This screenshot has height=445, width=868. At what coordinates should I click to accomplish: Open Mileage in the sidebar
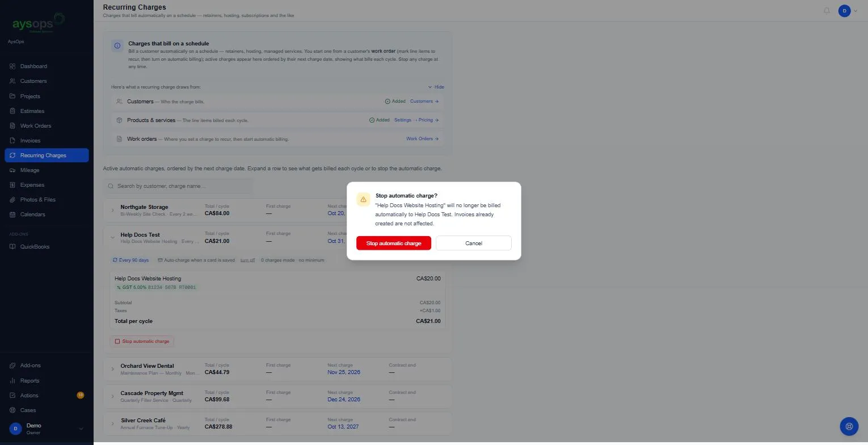[47, 170]
